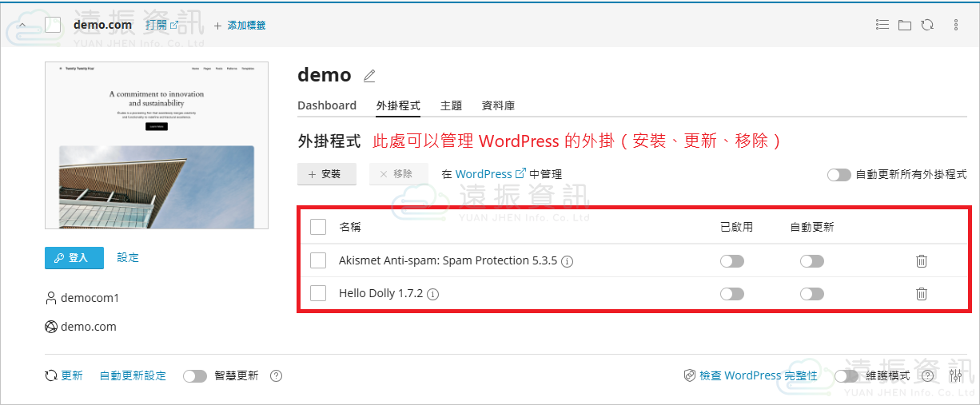Check the Akismet Anti-spam row checkbox
Viewport: 980px width, 405px height.
(x=318, y=260)
